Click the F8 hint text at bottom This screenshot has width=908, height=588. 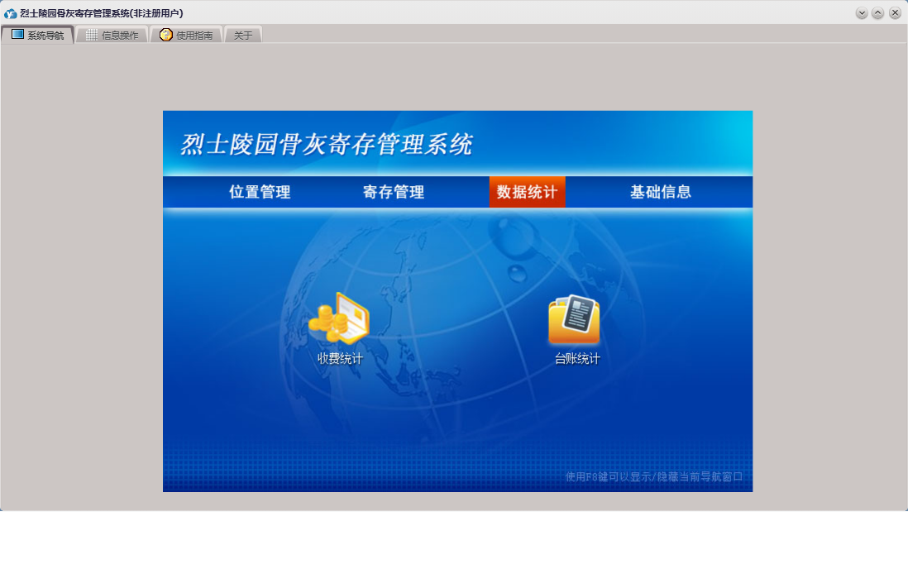pos(654,476)
